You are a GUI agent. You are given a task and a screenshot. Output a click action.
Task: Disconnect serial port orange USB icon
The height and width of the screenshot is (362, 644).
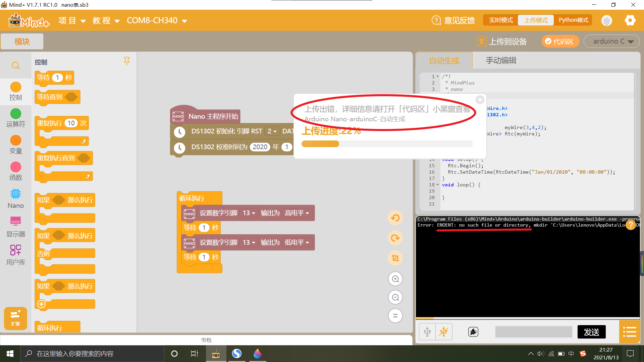(x=444, y=332)
